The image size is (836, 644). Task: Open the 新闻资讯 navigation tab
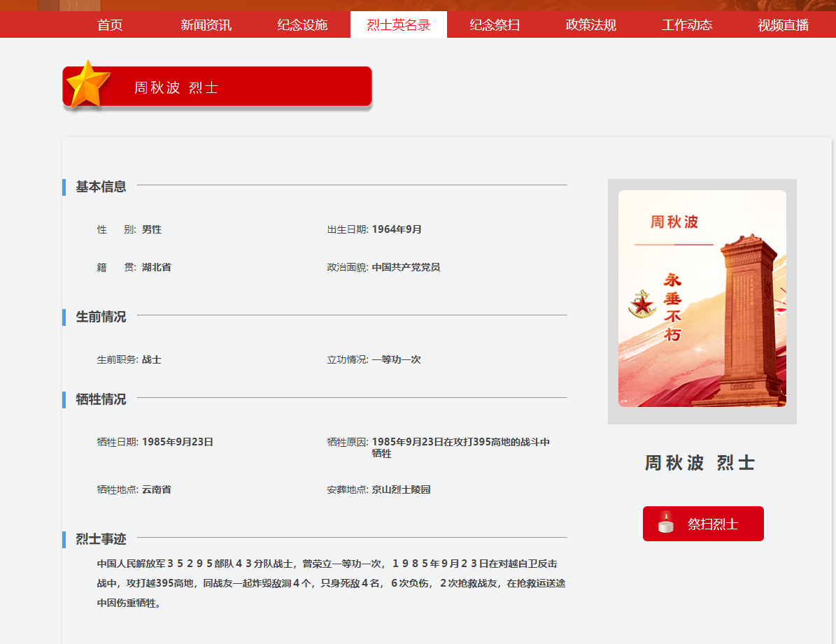pos(206,25)
